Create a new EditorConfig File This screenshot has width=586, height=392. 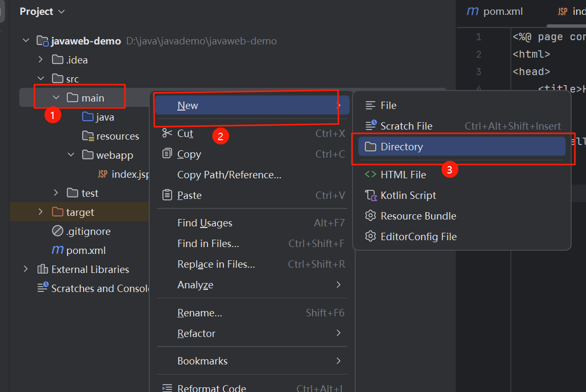pos(462,236)
